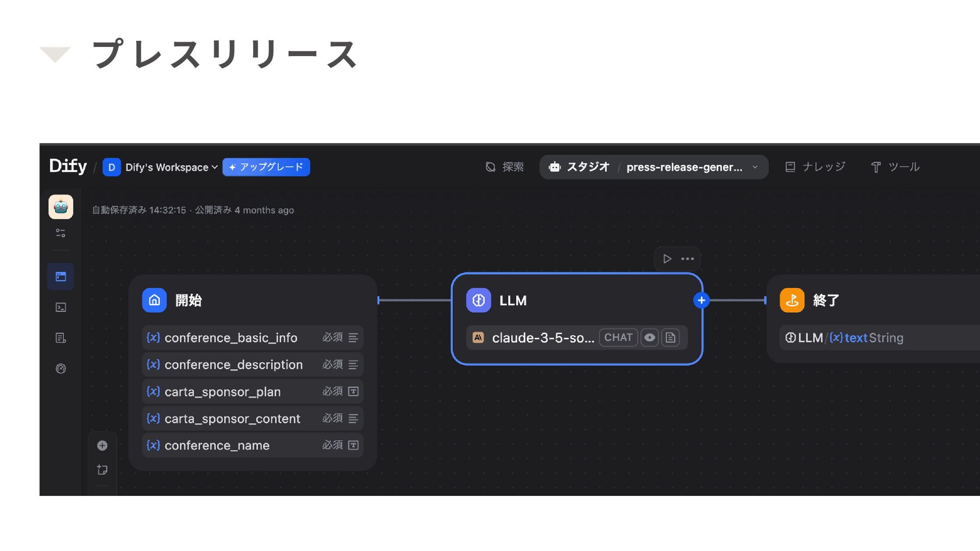Click paragraph type icon for carta_sponsor_content
This screenshot has height=551, width=980.
(353, 418)
